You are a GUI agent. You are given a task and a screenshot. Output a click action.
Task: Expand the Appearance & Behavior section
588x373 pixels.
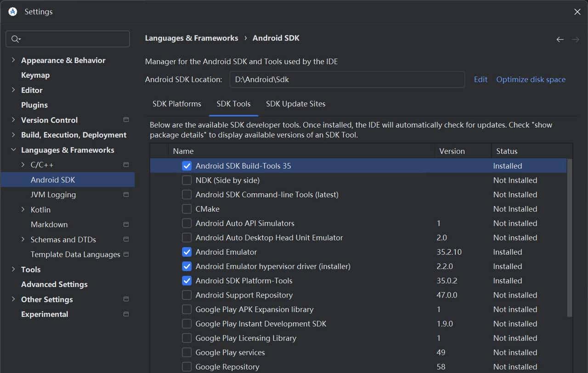coord(13,60)
